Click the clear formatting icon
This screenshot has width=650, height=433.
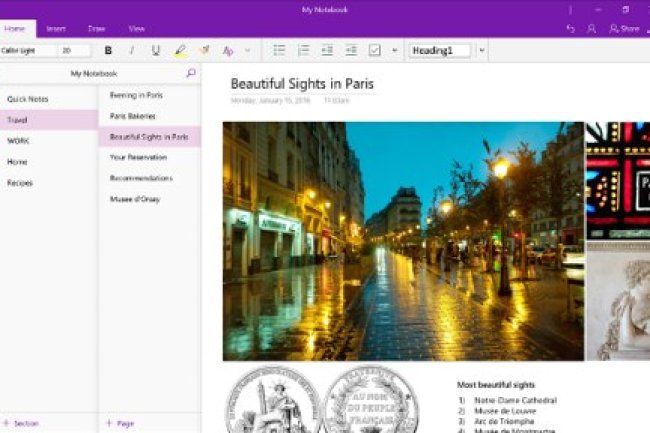(204, 51)
